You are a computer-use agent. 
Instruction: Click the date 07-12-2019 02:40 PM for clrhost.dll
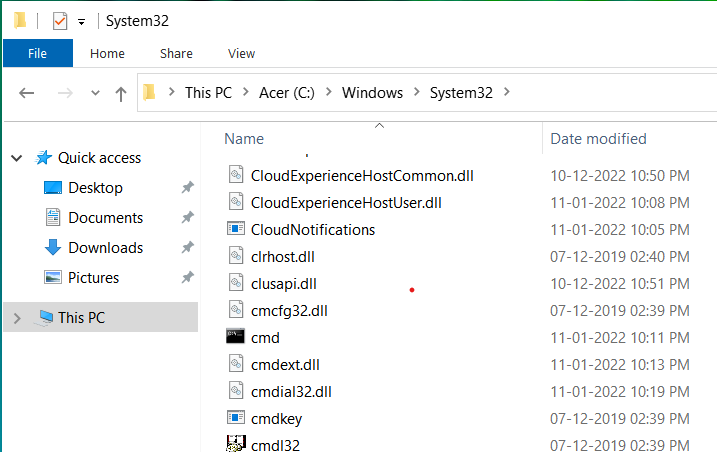tap(620, 257)
